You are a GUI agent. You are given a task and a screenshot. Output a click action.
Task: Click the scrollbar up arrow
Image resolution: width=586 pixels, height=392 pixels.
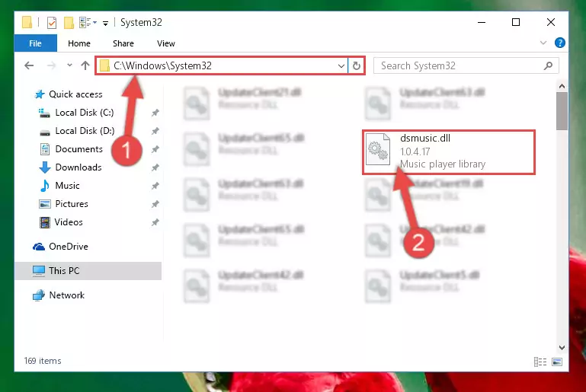562,86
